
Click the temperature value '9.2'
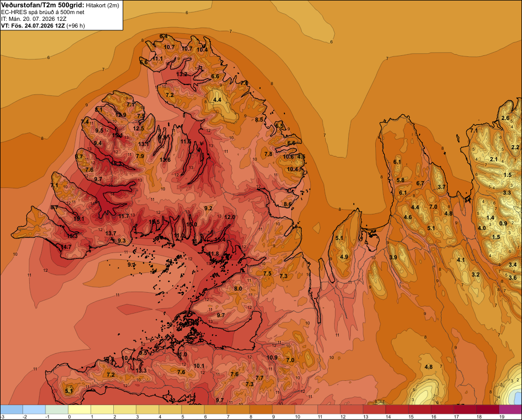pyautogui.click(x=208, y=208)
